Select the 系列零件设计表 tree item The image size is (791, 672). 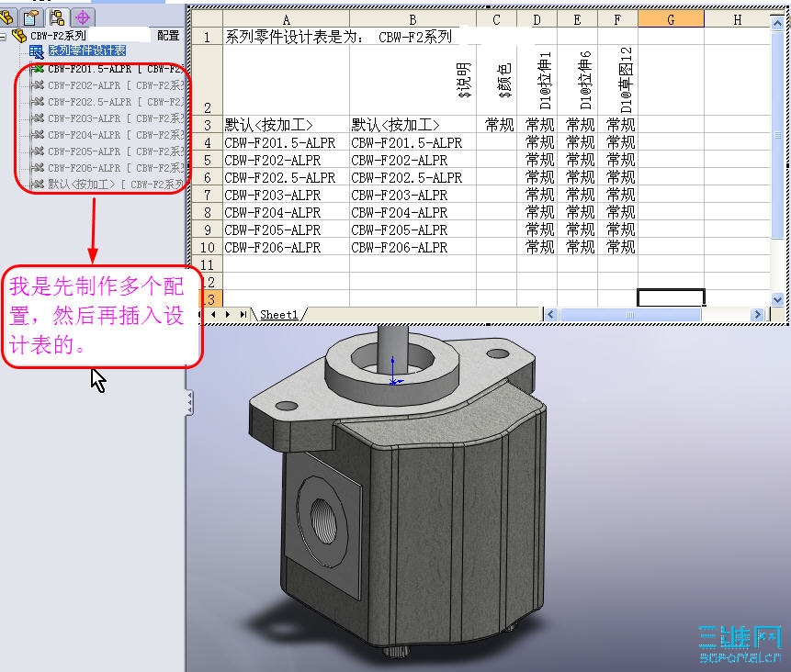86,50
